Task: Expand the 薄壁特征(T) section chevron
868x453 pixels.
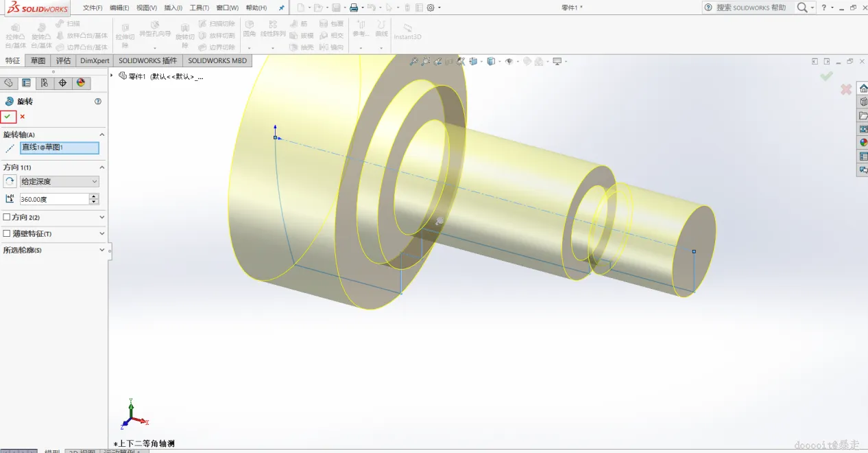Action: (102, 233)
